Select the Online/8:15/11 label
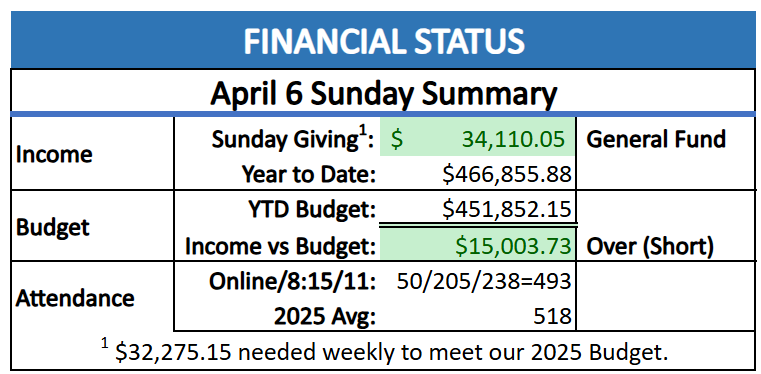The width and height of the screenshot is (761, 374). pos(293,282)
